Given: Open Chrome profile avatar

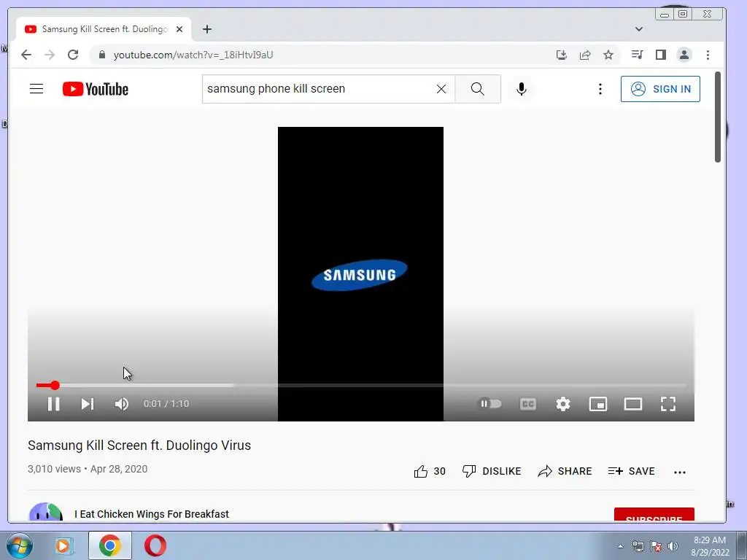Looking at the screenshot, I should (684, 55).
